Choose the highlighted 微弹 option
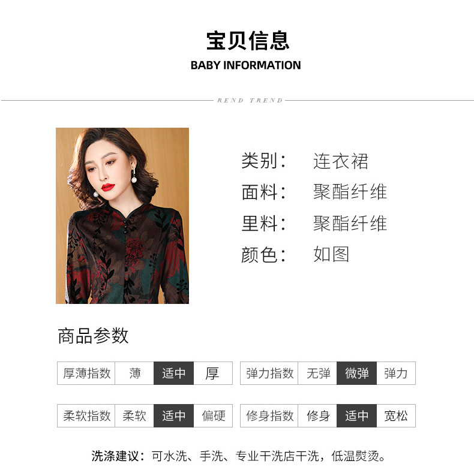474x476 pixels. tap(357, 373)
